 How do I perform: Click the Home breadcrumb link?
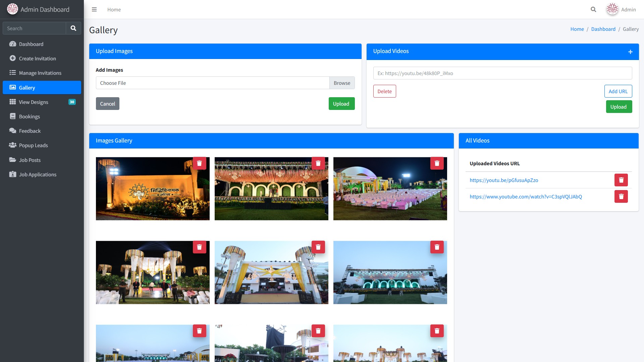pos(577,29)
